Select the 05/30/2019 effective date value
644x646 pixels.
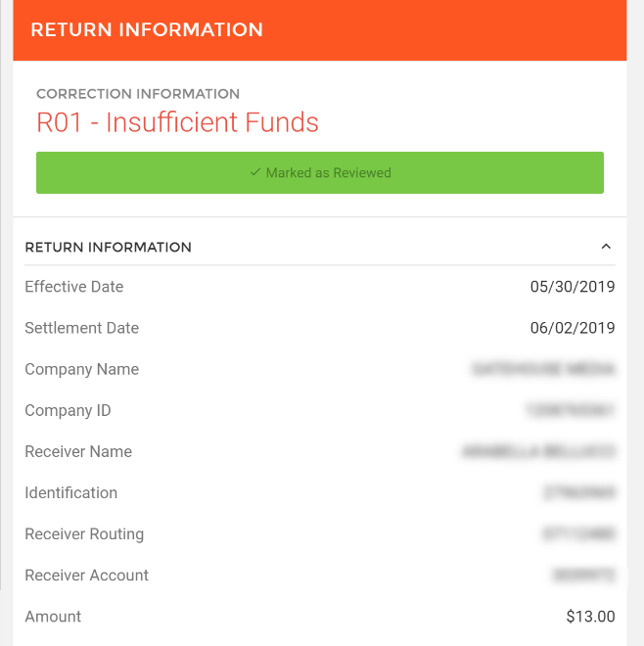[573, 287]
